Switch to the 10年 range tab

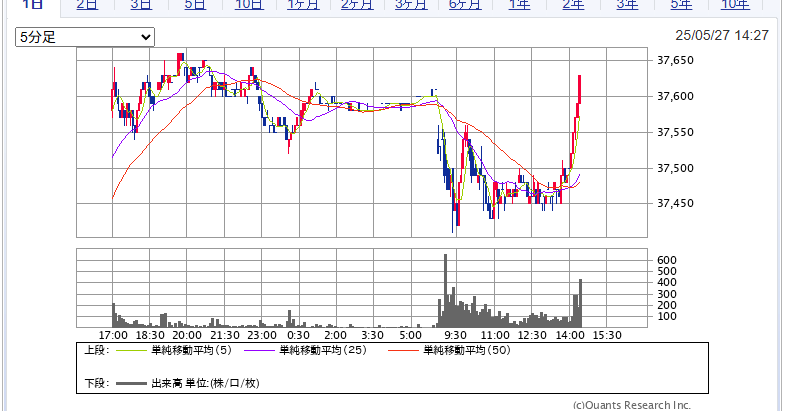(x=735, y=6)
